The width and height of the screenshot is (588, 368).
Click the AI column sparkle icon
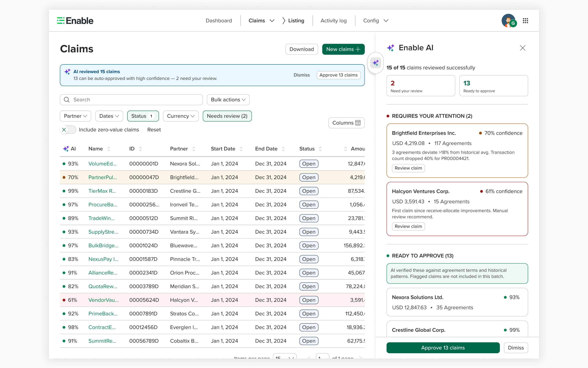click(66, 149)
